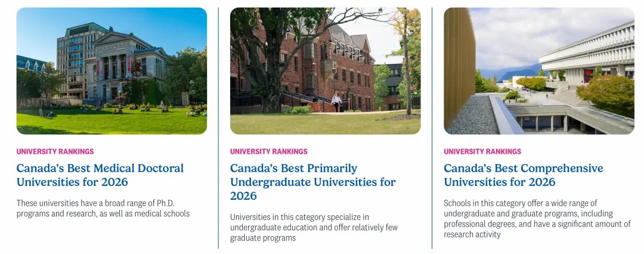
Task: Click the Ph.D. programs and research description
Action: tap(103, 208)
